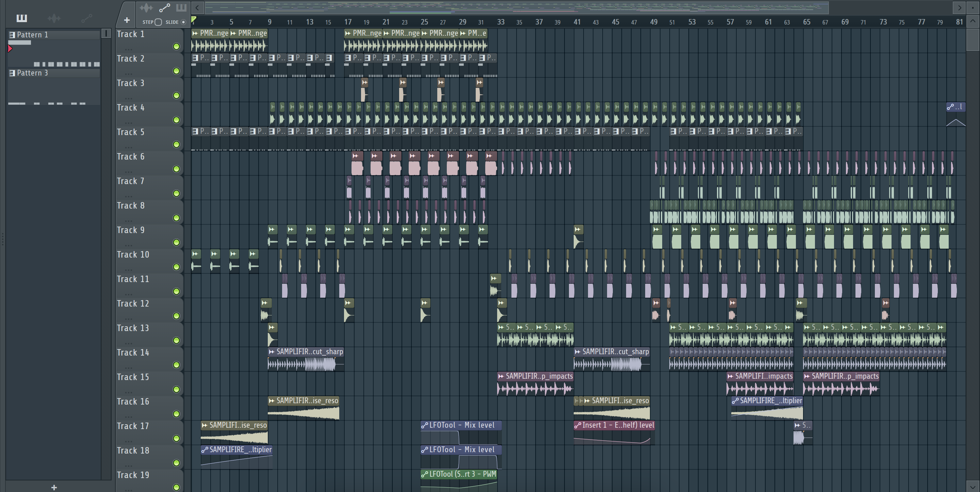This screenshot has width=980, height=492.
Task: Show audio clips in the picker panel
Action: click(x=54, y=18)
